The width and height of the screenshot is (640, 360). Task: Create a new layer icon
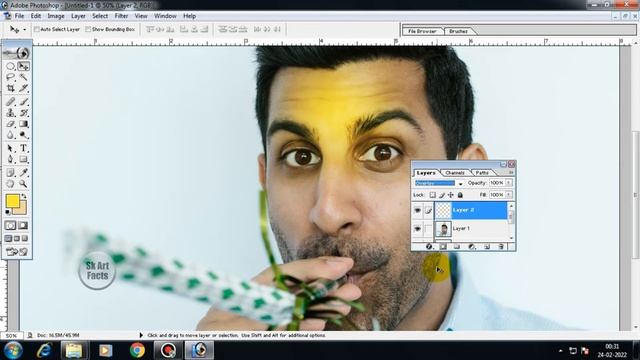487,247
